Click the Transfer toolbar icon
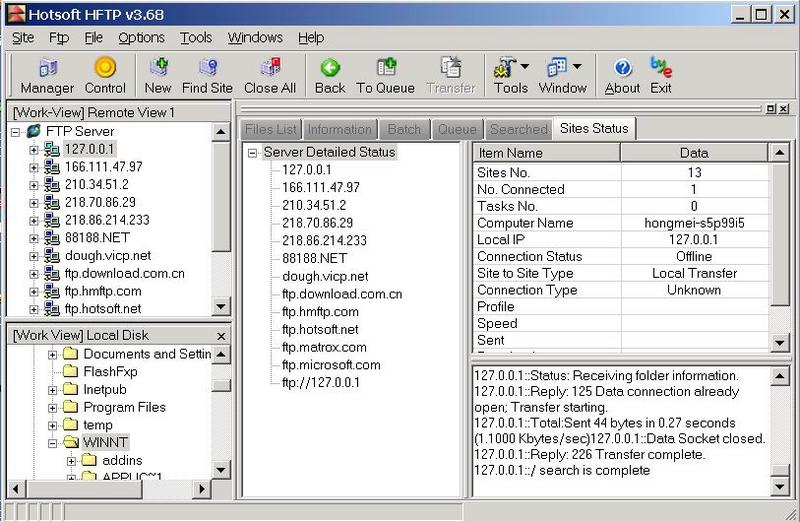Viewport: 800px width, 522px height. (451, 67)
